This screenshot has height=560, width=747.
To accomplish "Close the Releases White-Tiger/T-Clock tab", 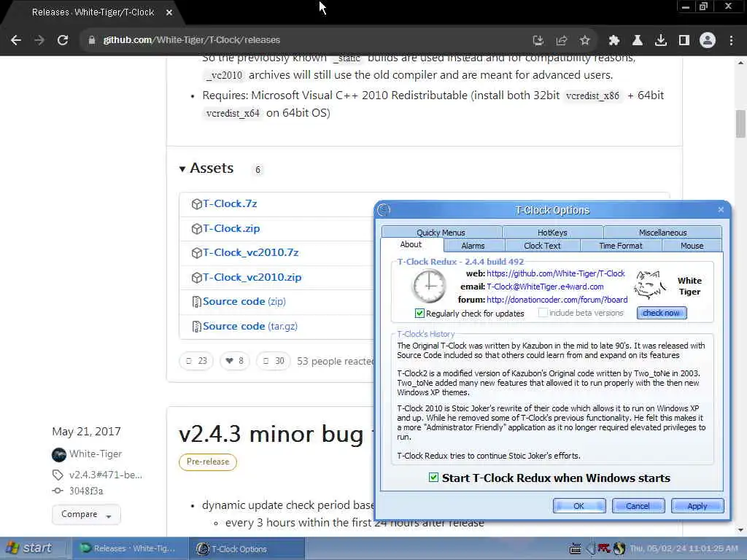I will coord(169,13).
